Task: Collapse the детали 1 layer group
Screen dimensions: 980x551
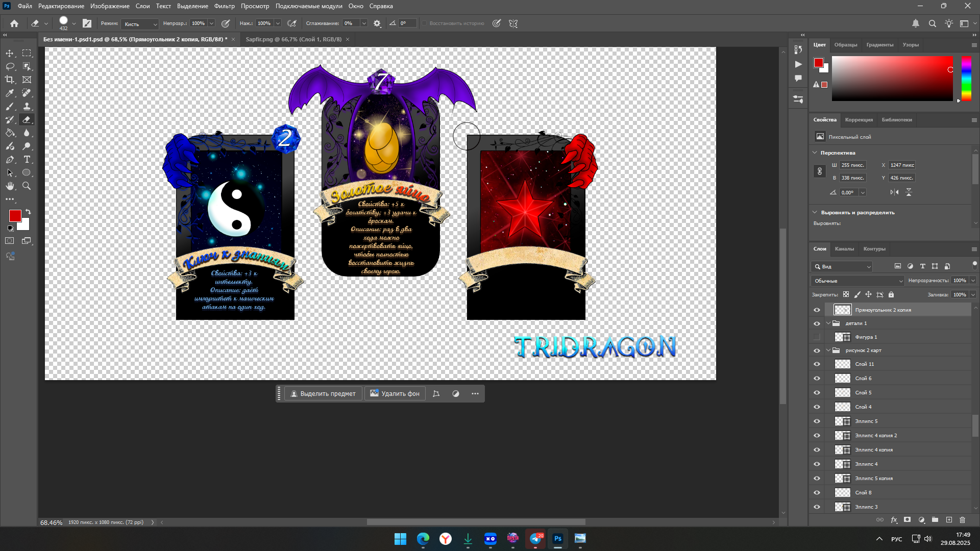Action: click(828, 323)
